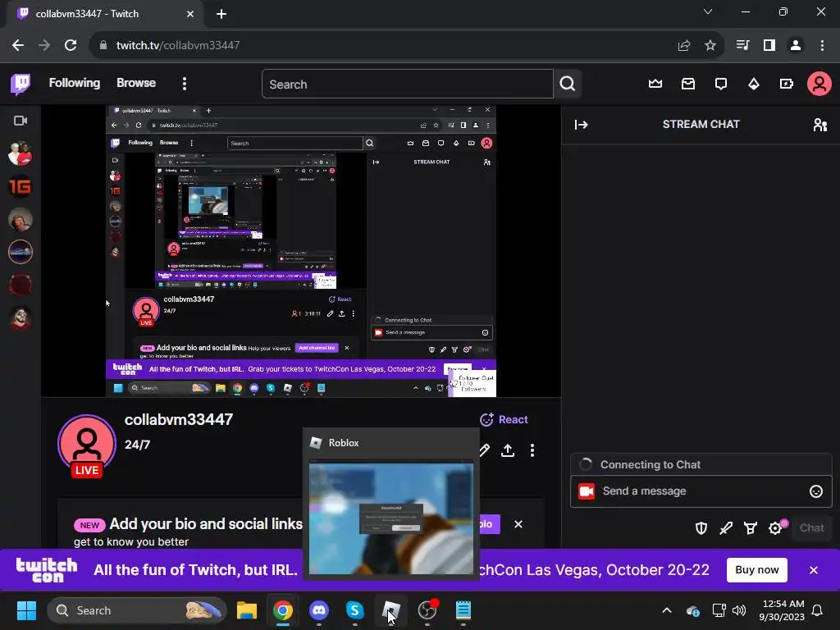This screenshot has height=630, width=840.
Task: Open chat community users list
Action: click(x=819, y=125)
